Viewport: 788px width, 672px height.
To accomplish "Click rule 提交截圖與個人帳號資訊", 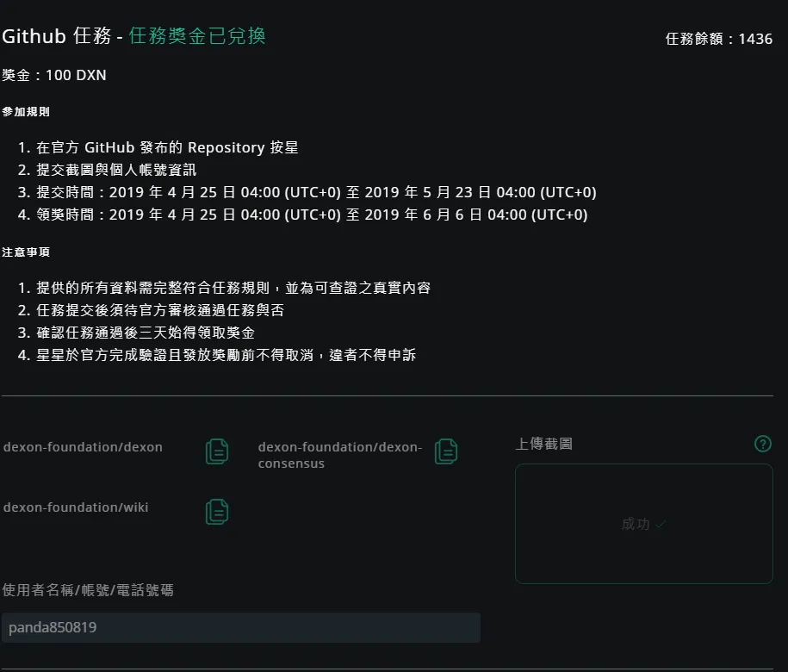I will (116, 170).
